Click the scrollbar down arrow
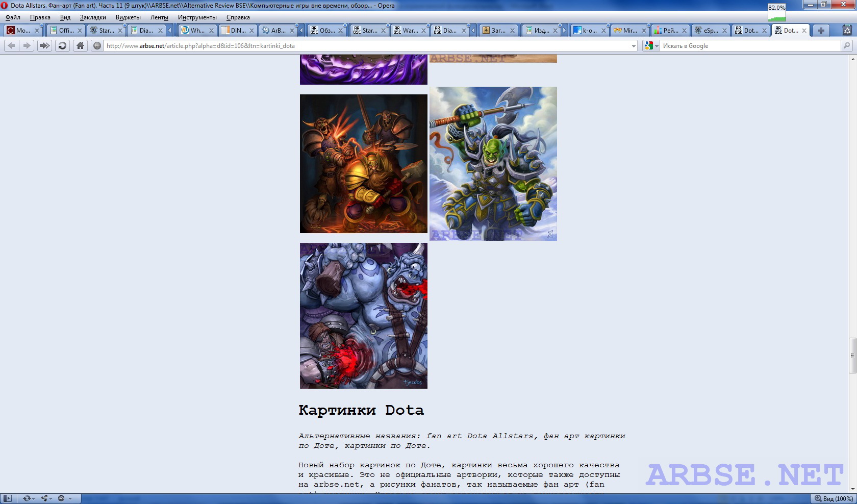This screenshot has height=504, width=857. click(852, 489)
